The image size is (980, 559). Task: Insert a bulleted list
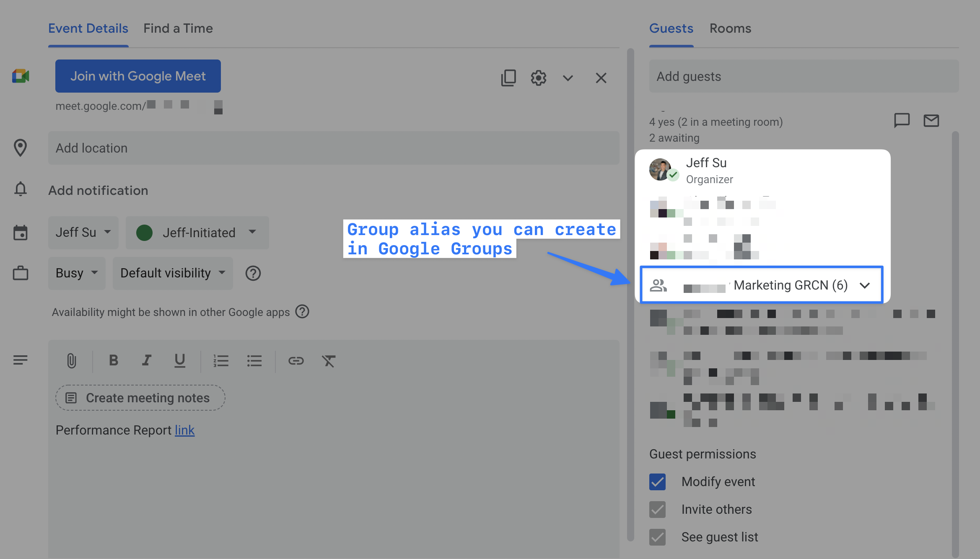pyautogui.click(x=254, y=361)
